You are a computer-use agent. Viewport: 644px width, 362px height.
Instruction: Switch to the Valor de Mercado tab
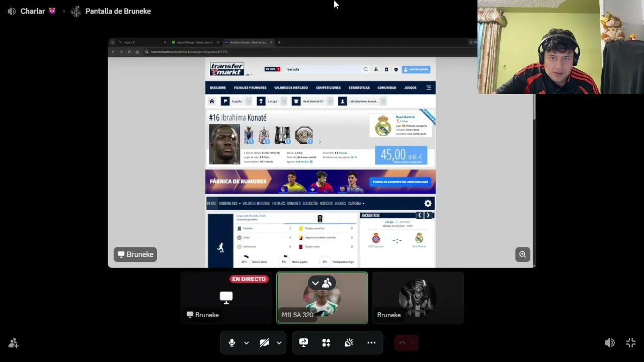pyautogui.click(x=257, y=204)
